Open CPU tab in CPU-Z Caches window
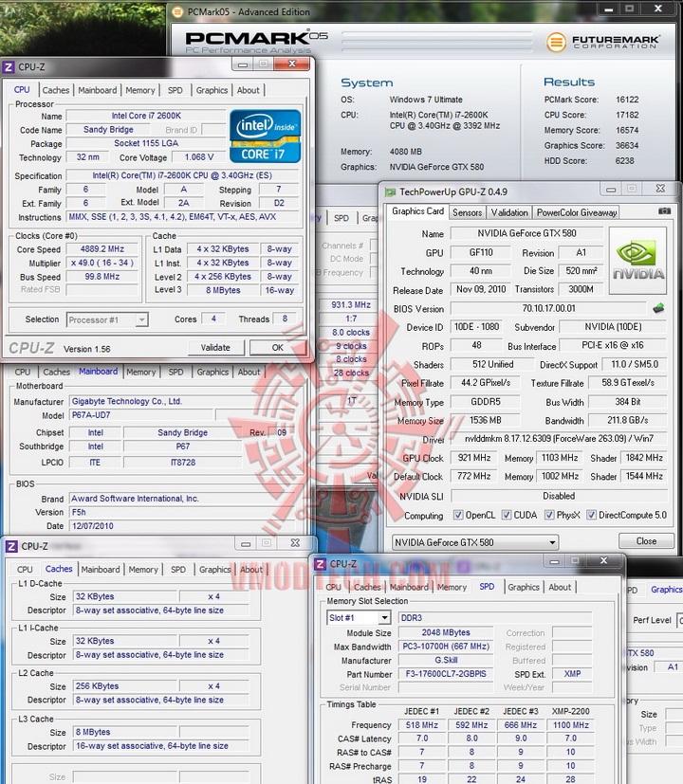This screenshot has width=683, height=784. point(25,570)
